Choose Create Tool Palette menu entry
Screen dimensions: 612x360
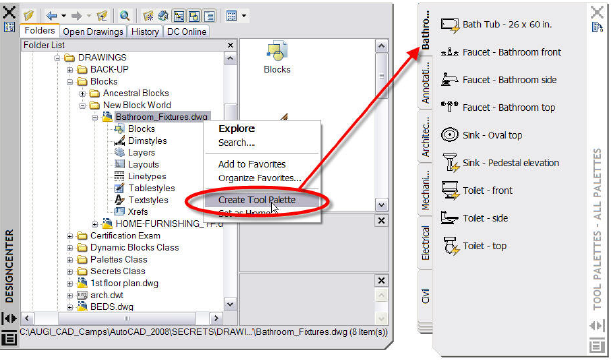[257, 200]
